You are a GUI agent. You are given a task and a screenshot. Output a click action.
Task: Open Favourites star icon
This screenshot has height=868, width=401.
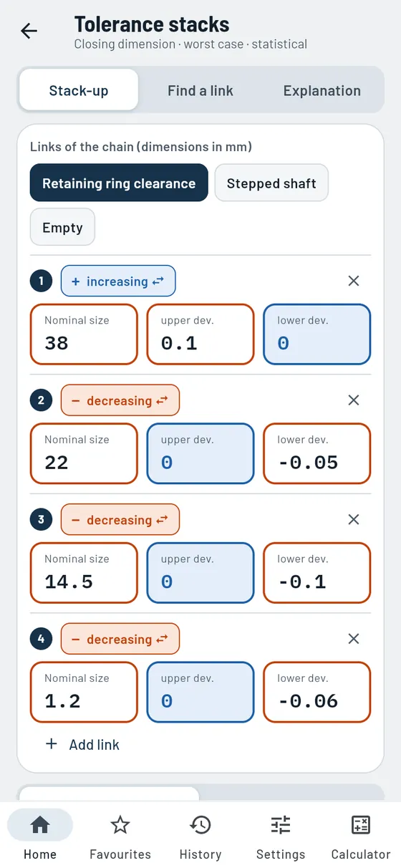pyautogui.click(x=120, y=825)
